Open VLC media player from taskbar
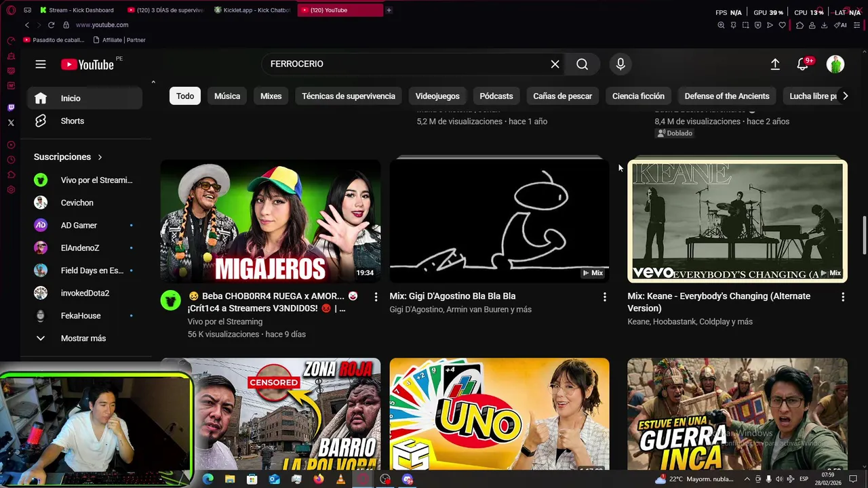Viewport: 868px width, 488px height. point(340,479)
